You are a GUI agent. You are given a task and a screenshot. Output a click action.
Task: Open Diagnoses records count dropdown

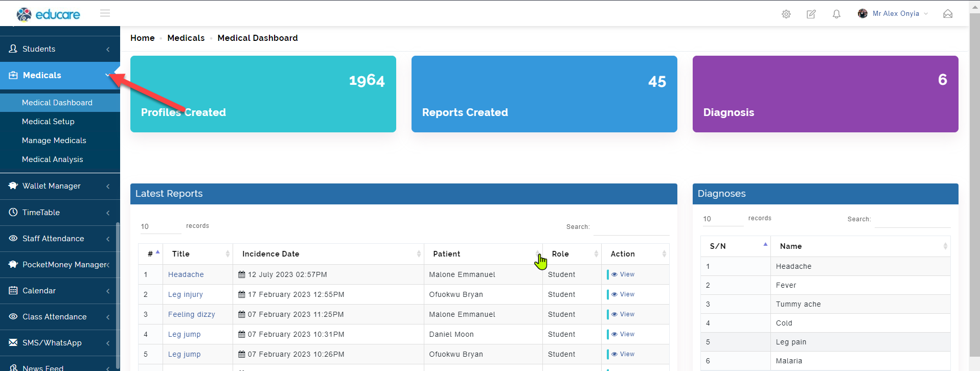(723, 219)
